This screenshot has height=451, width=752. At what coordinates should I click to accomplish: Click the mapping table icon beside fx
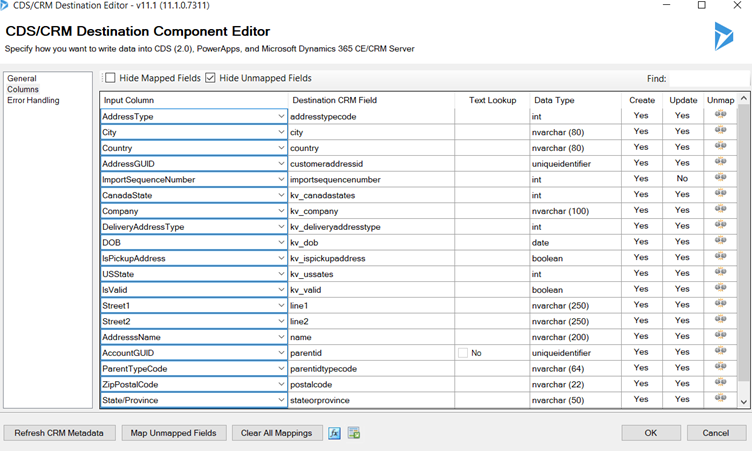[354, 433]
